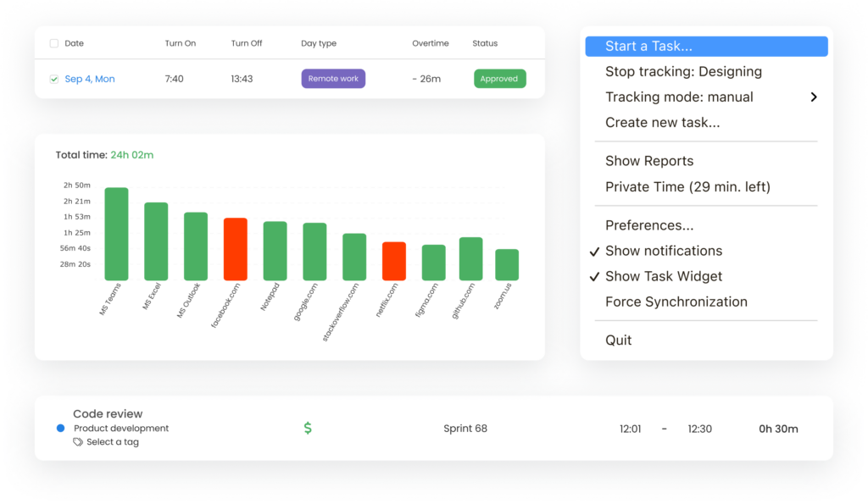Click the MS Excel green bar
Image resolution: width=868 pixels, height=504 pixels.
click(156, 241)
